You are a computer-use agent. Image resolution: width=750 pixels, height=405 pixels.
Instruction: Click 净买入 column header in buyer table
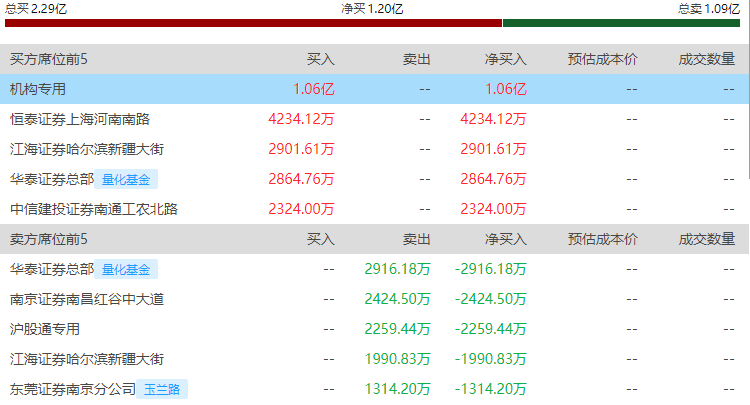tap(505, 59)
